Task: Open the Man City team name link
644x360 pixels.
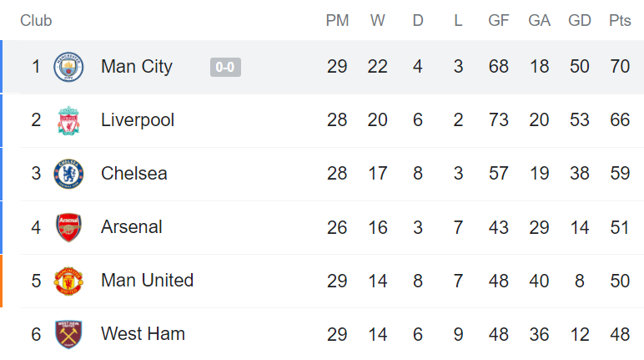Action: click(137, 67)
